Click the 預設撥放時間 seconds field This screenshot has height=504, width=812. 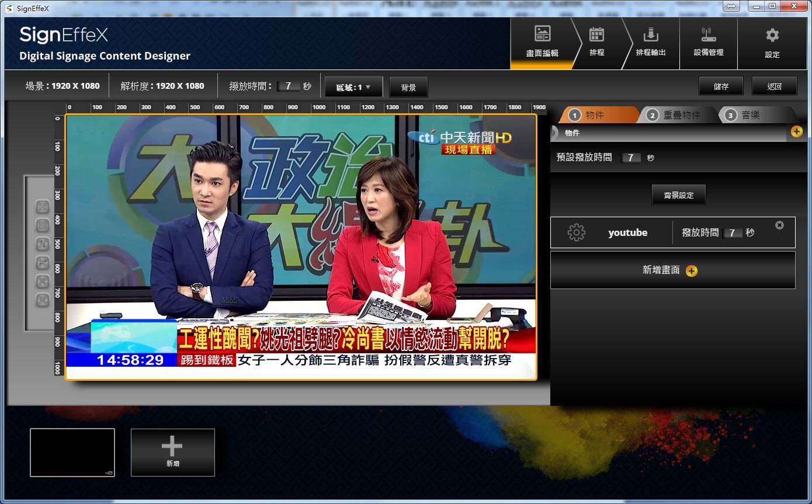coord(631,158)
